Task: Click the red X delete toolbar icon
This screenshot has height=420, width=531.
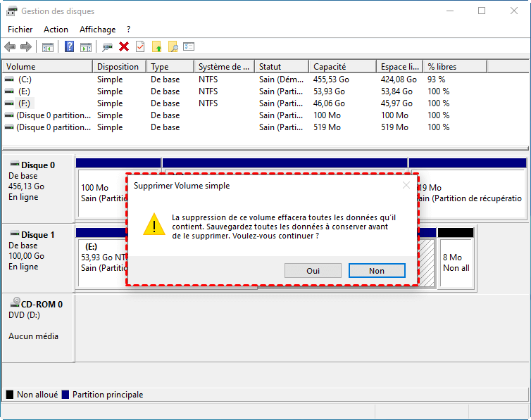Action: 124,46
